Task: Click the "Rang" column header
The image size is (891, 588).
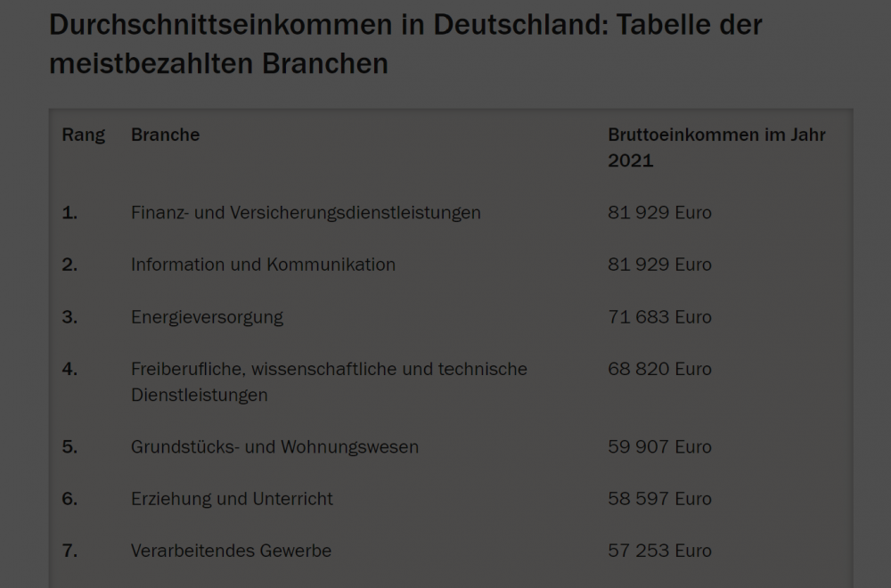Action: 83,135
